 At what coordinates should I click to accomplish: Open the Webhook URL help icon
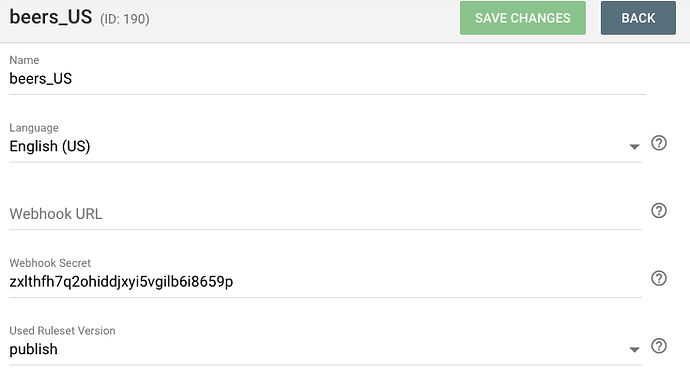tap(659, 211)
